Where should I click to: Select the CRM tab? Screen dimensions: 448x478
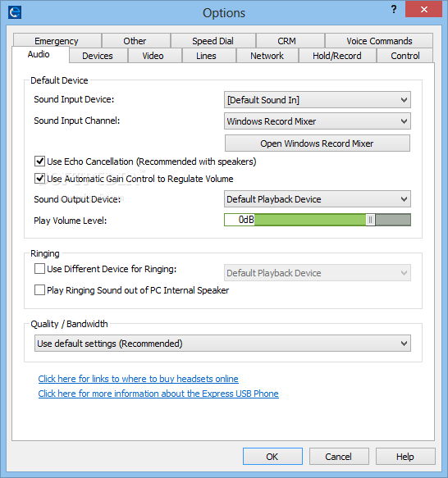(x=290, y=41)
